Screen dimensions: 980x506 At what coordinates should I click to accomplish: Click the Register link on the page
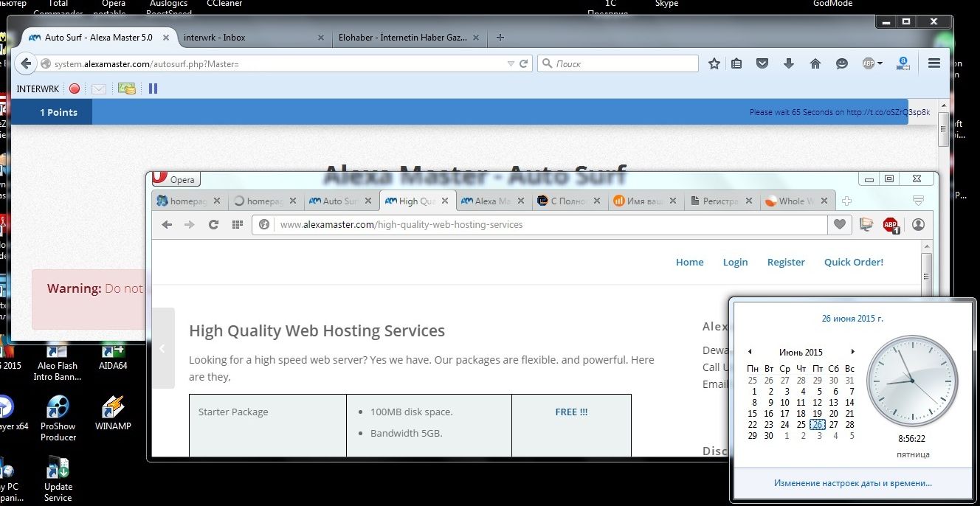(x=786, y=262)
